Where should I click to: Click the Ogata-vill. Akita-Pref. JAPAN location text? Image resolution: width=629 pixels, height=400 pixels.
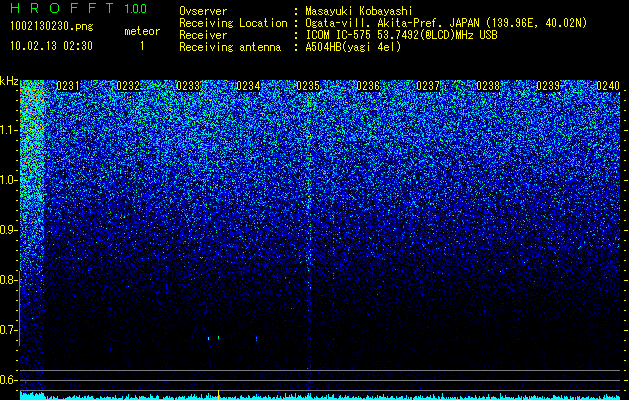pos(446,23)
